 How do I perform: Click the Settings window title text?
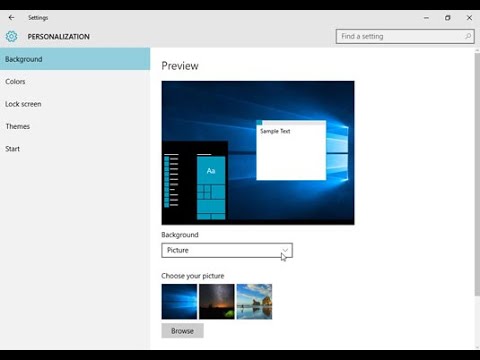tap(38, 18)
